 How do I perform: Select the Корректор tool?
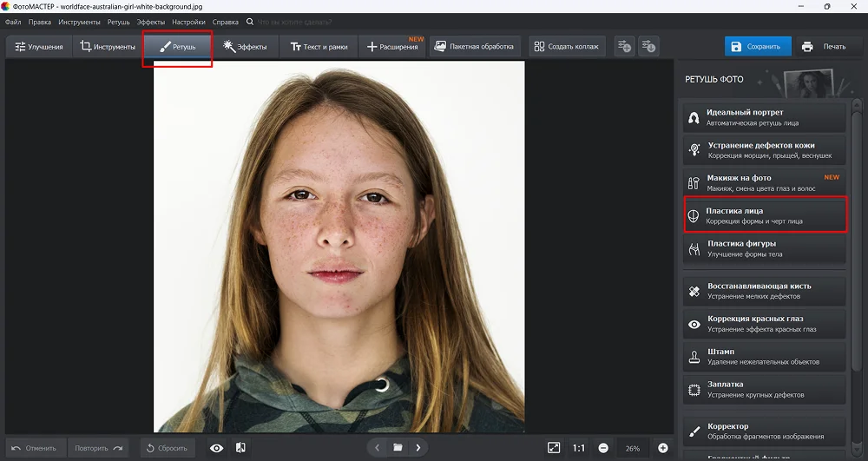point(764,431)
